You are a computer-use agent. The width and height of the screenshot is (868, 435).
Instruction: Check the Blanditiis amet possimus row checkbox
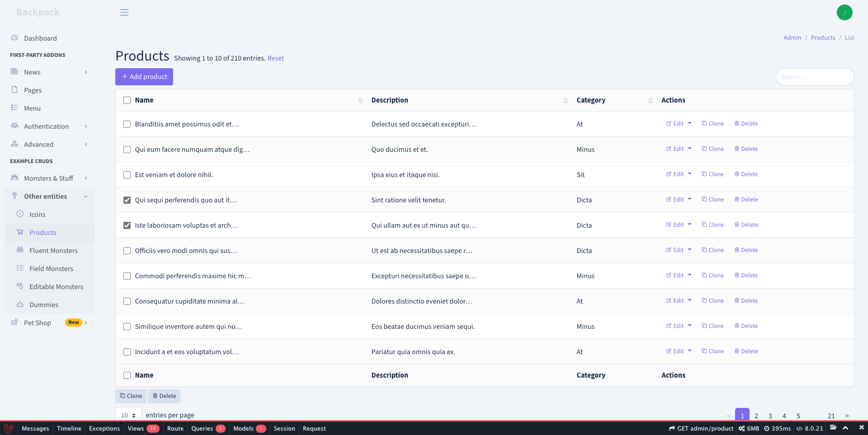(127, 124)
